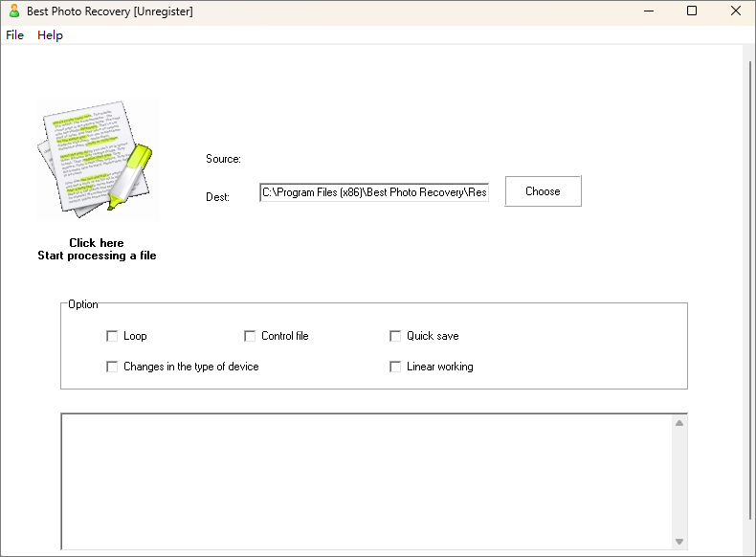Enable the Loop checkbox
The height and width of the screenshot is (557, 756).
click(112, 336)
